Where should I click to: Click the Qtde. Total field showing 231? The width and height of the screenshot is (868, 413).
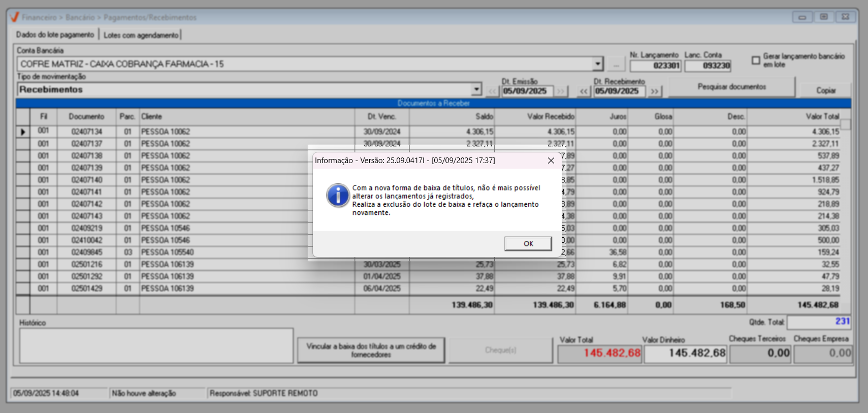click(x=819, y=322)
